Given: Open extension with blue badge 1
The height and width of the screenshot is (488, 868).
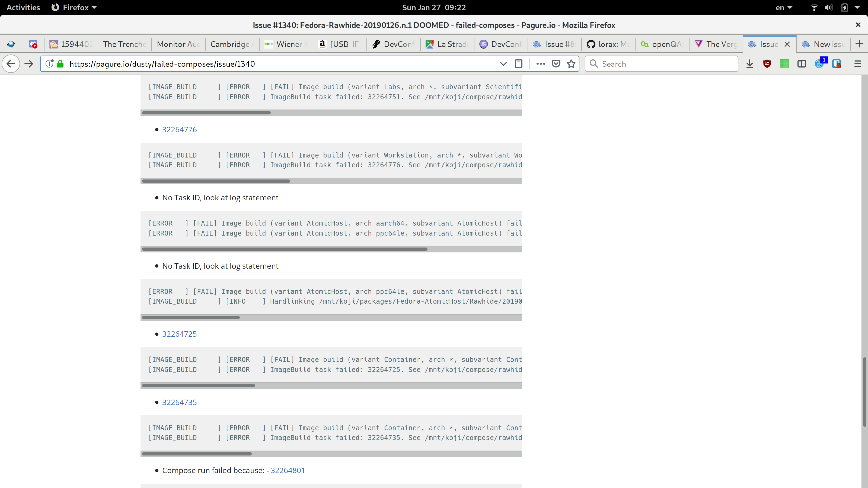Looking at the screenshot, I should (x=820, y=63).
